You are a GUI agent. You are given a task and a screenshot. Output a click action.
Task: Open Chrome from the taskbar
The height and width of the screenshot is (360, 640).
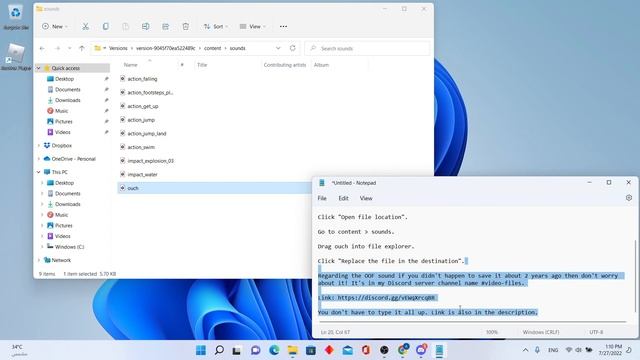402,350
